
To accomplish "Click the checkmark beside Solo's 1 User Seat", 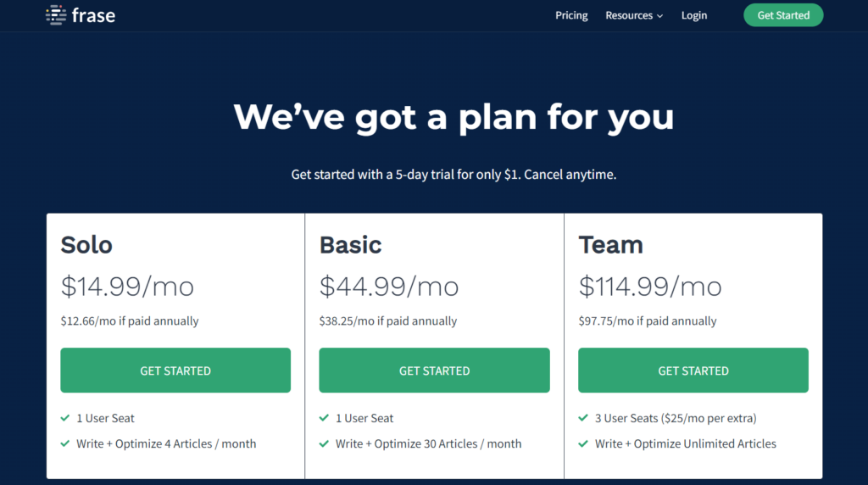I will tap(65, 418).
